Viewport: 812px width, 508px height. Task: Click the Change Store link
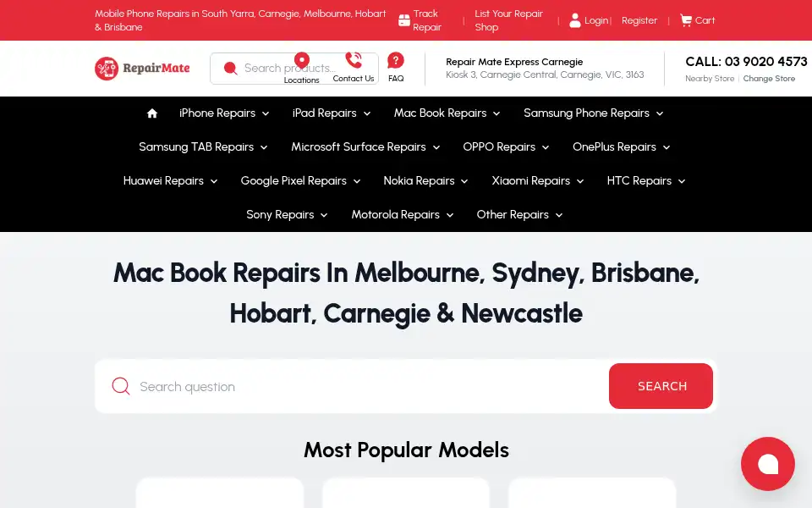tap(769, 78)
